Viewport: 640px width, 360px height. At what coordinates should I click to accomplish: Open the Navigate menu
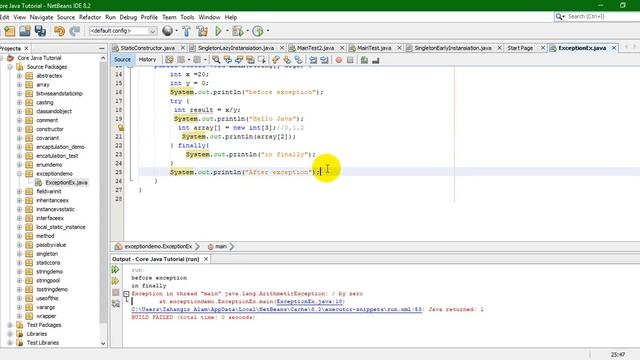(41, 17)
